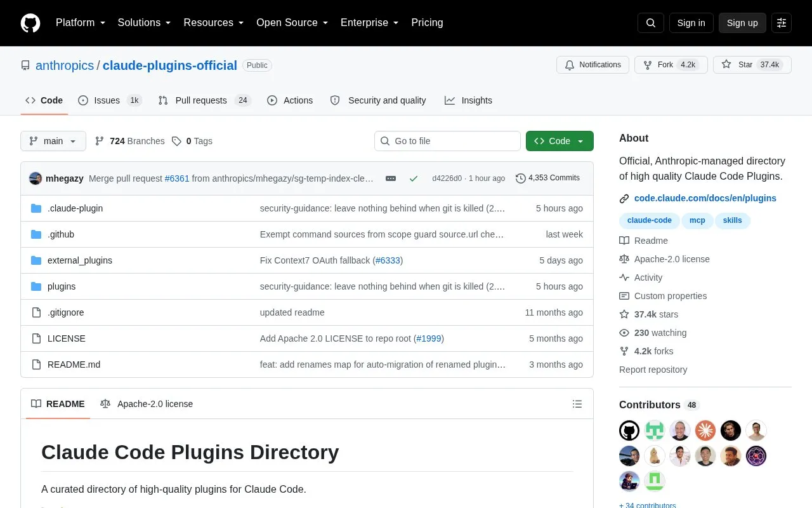This screenshot has height=508, width=812.
Task: Click the LICENSE file icon
Action: tap(36, 338)
